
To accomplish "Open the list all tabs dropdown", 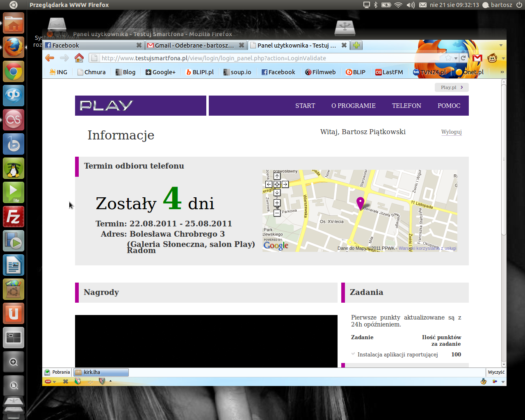I will click(501, 45).
